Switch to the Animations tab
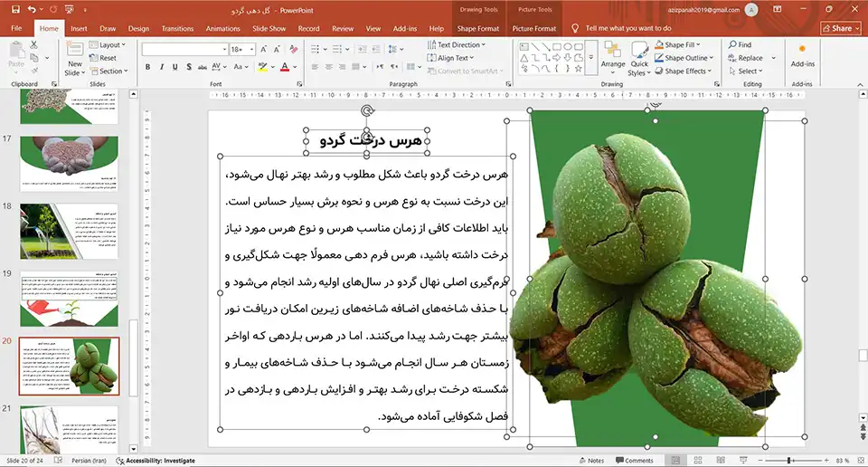This screenshot has width=868, height=467. [223, 28]
